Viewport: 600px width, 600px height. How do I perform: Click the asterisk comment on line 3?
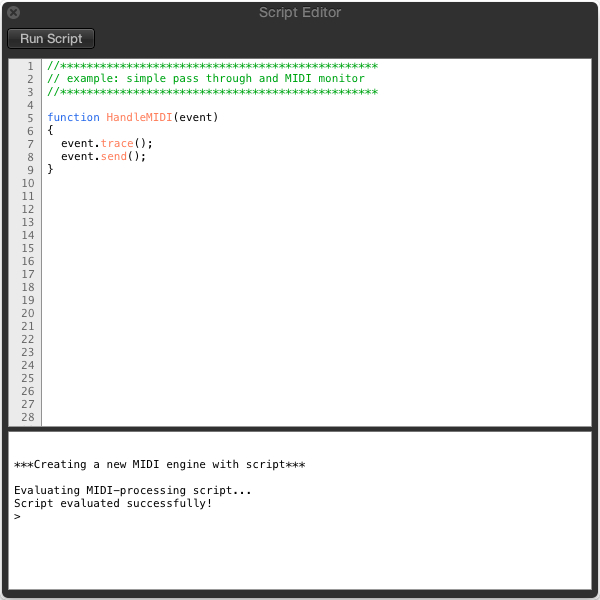coord(212,92)
